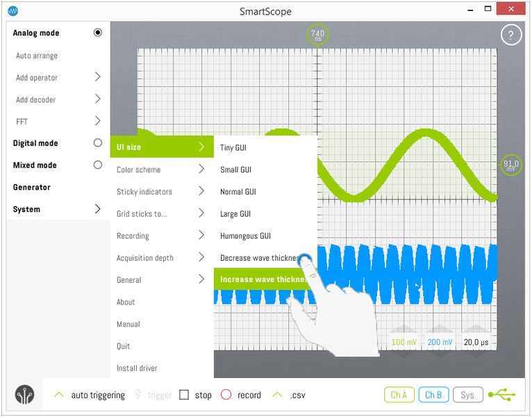The image size is (532, 417).
Task: Select Install driver menu entry
Action: tap(137, 368)
